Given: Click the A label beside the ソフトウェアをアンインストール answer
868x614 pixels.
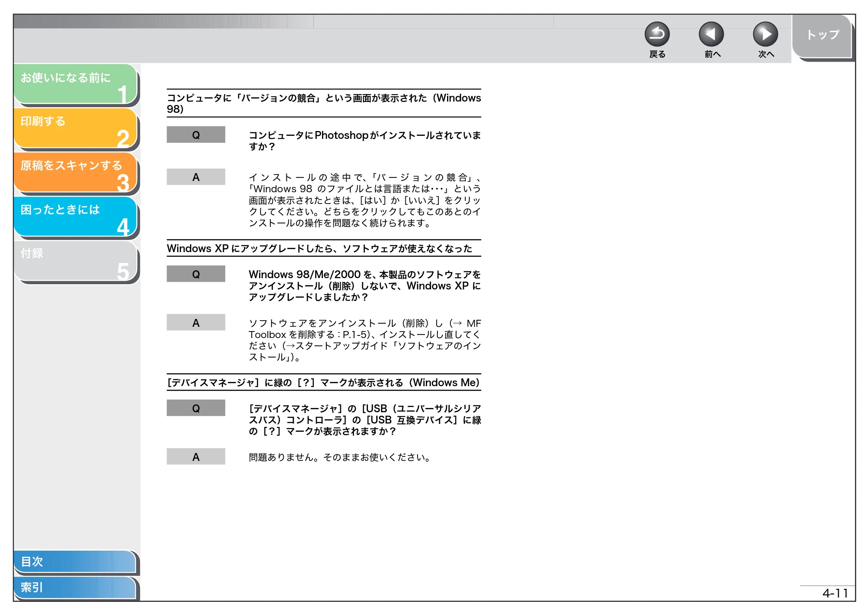Looking at the screenshot, I should pyautogui.click(x=196, y=322).
